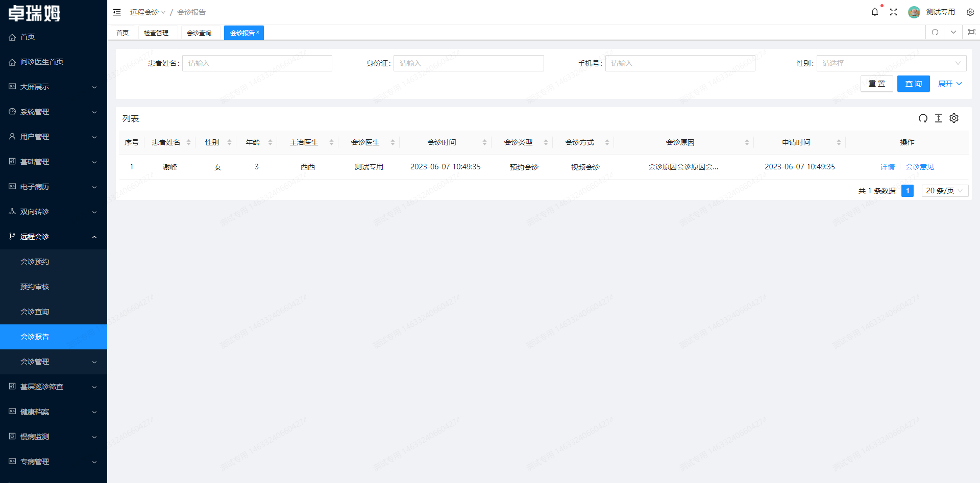Open table density/row height icon
This screenshot has height=483, width=980.
click(938, 118)
